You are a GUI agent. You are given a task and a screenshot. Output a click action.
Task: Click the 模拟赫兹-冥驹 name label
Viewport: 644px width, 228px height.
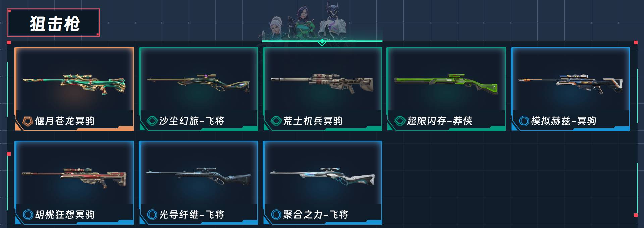click(563, 121)
